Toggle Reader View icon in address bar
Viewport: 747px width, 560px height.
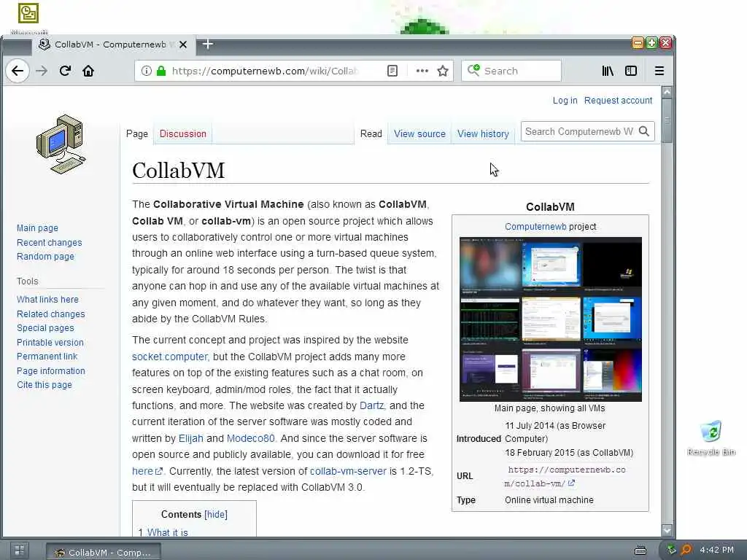[392, 71]
